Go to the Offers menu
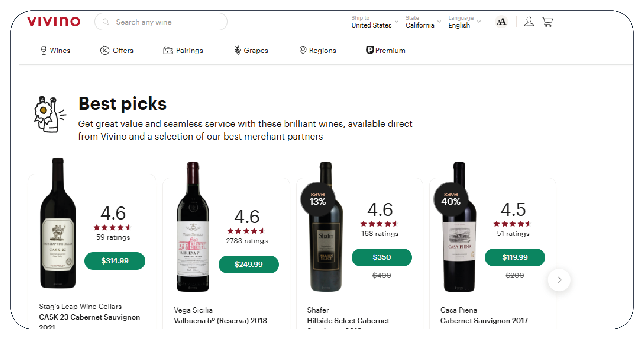644x340 pixels. click(117, 50)
